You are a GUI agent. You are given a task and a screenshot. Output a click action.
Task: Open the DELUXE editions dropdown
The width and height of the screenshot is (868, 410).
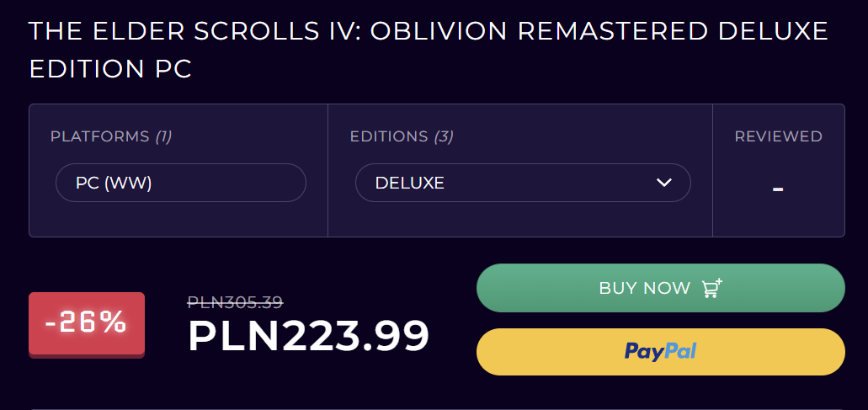click(x=522, y=183)
